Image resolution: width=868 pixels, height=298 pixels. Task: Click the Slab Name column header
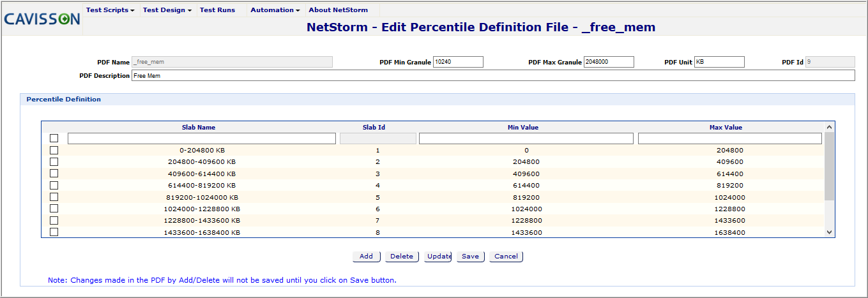[x=199, y=127]
